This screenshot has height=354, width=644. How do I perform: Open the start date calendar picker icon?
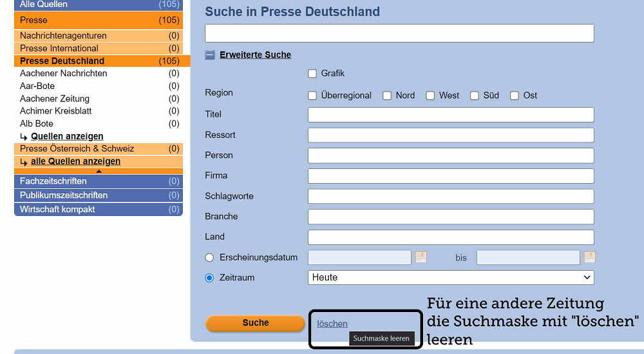point(421,257)
